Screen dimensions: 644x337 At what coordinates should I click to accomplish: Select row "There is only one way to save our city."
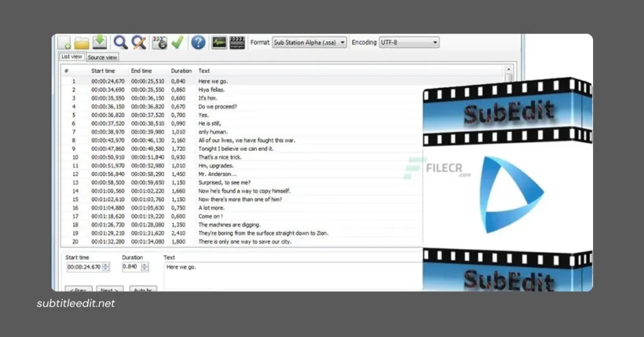(x=242, y=241)
